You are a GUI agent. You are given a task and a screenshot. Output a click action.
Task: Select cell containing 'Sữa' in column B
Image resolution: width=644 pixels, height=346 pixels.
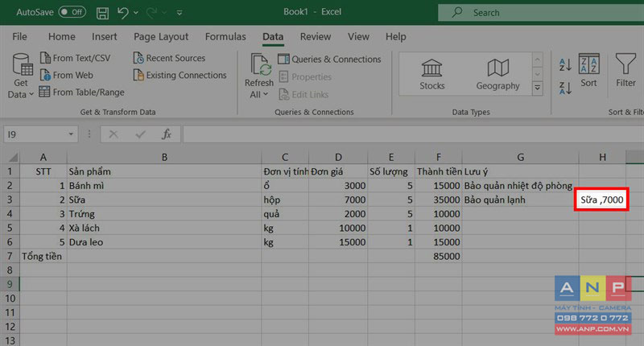coord(164,200)
